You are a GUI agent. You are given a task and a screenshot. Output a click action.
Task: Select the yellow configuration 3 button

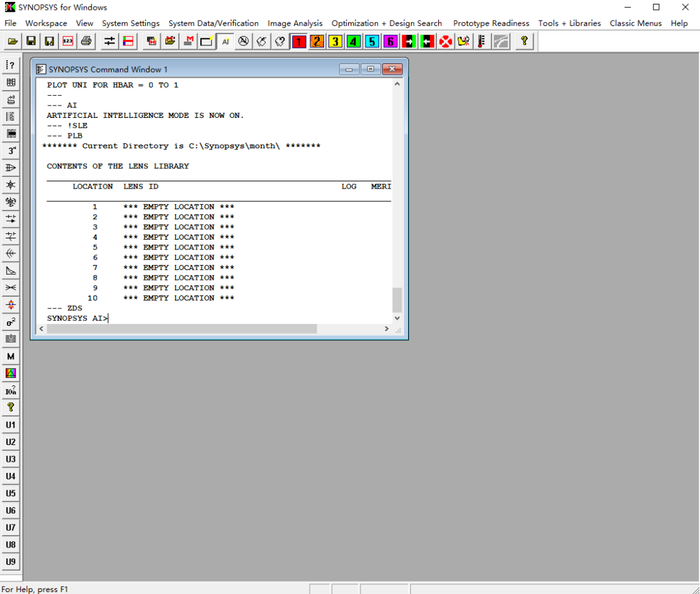click(335, 41)
